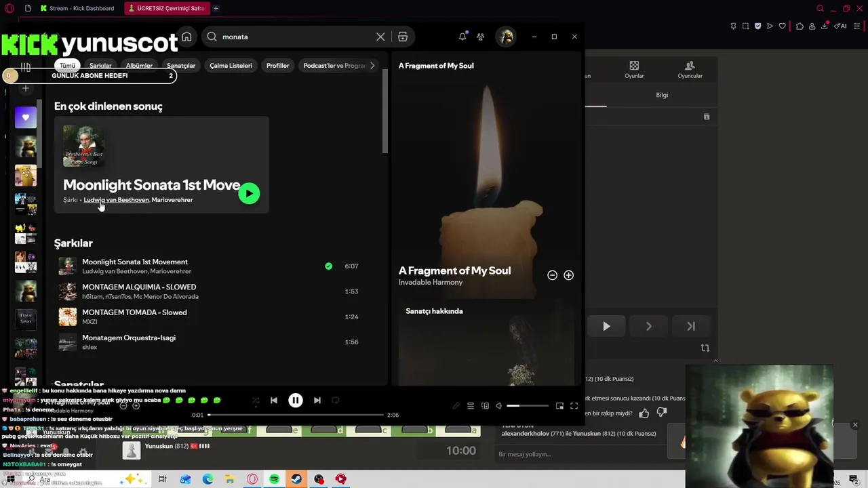This screenshot has width=868, height=488.
Task: Adjust Spotify volume slider
Action: point(528,406)
